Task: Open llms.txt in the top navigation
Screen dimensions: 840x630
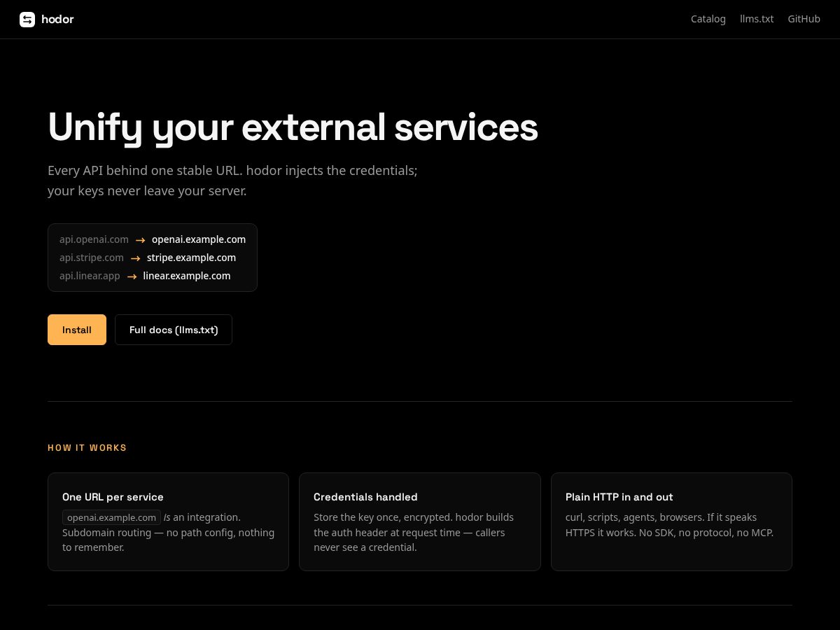Action: [x=757, y=19]
